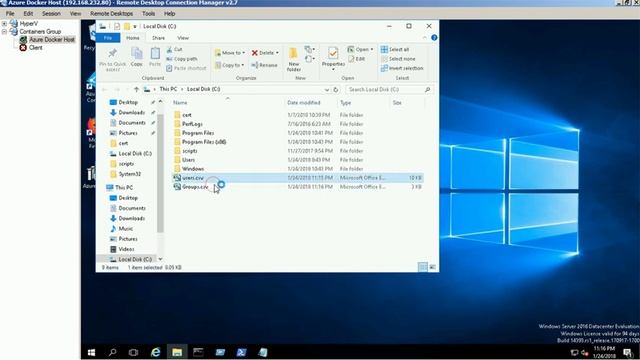Click Select all in ribbon
Screen dimensions: 640x360
[x=395, y=49]
